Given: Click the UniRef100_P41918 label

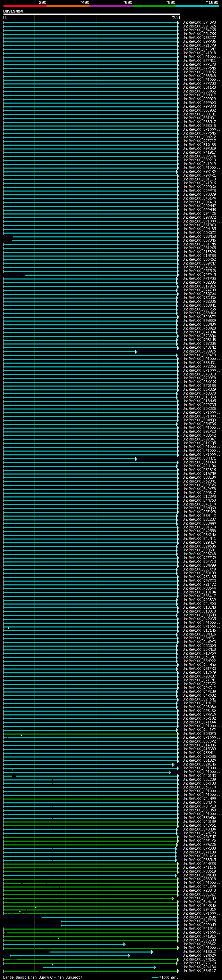Looking at the screenshot, I should (199, 53).
